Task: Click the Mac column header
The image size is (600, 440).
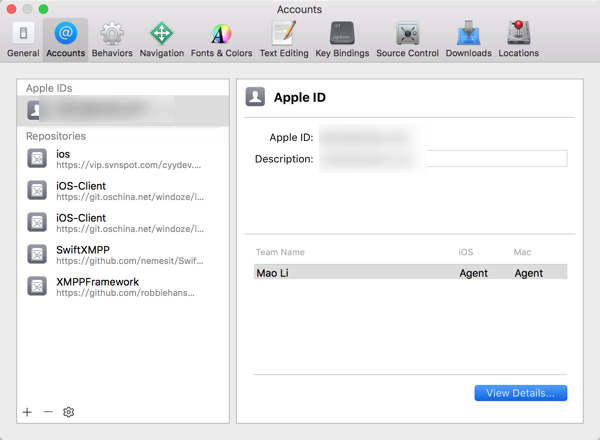Action: click(522, 252)
